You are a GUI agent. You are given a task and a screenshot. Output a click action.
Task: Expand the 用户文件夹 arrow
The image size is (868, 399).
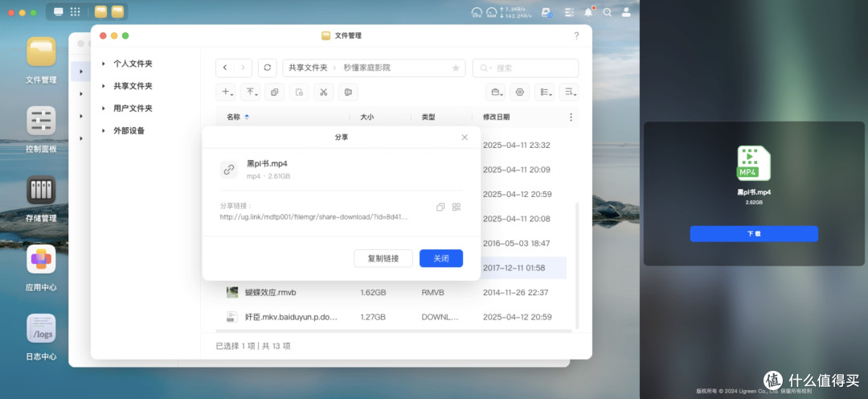coord(104,108)
